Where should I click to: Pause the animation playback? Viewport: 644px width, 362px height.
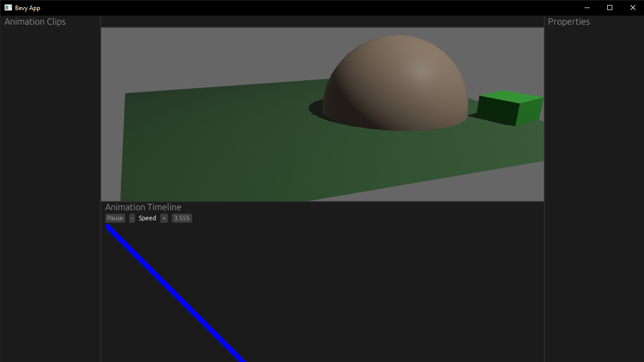pos(115,218)
